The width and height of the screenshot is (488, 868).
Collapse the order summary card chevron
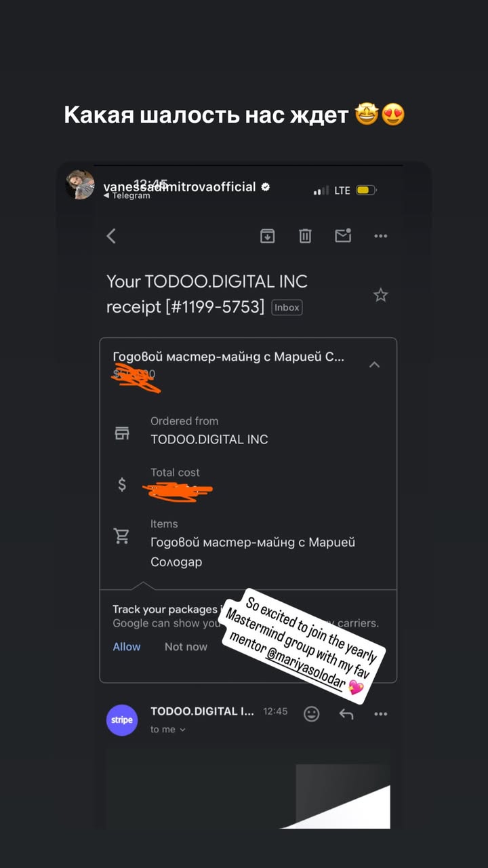374,365
